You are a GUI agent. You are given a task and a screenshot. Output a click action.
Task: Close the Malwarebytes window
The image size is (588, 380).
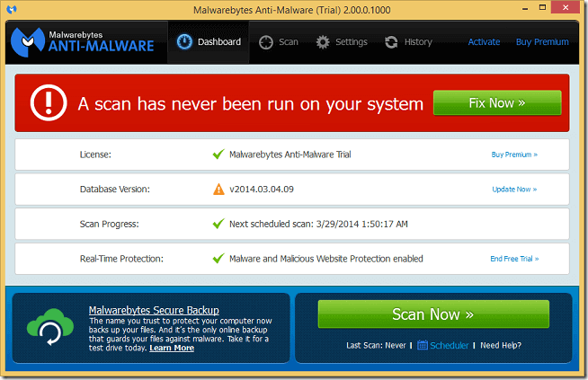(x=566, y=7)
